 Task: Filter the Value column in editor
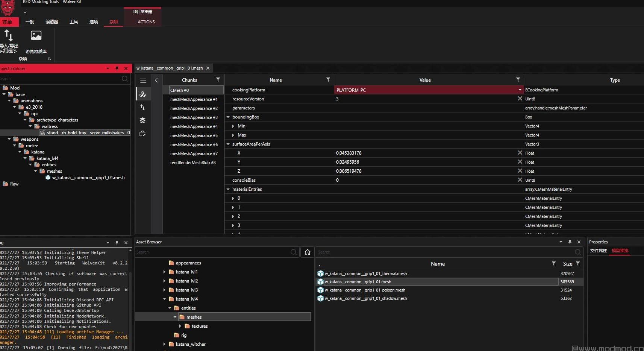(x=518, y=80)
